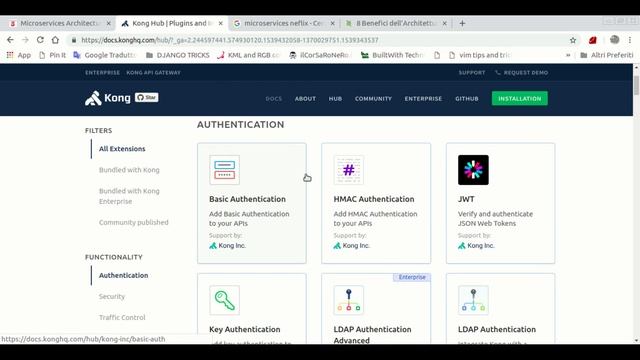Click the browser forward arrow

point(25,40)
